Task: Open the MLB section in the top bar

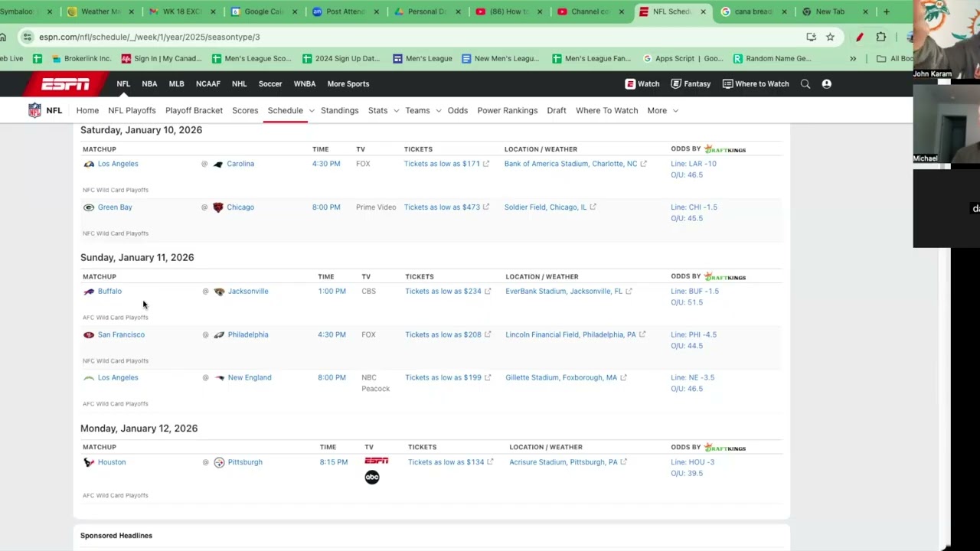Action: tap(176, 84)
